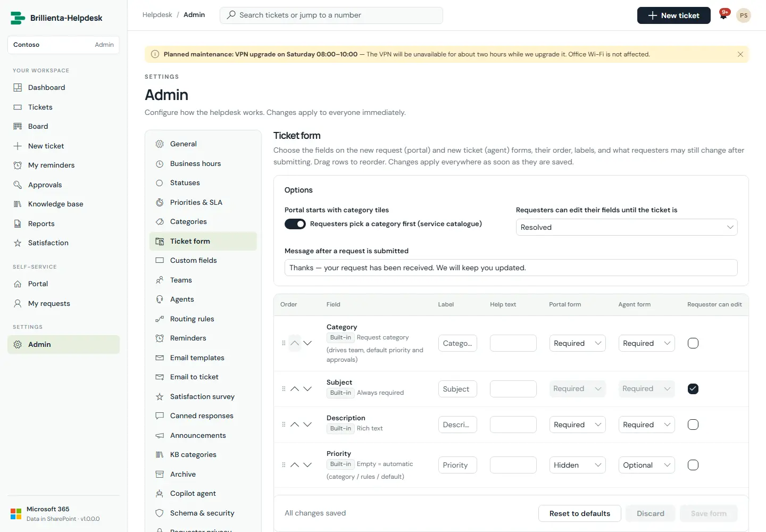Move the Subject field down
The image size is (766, 532).
click(x=307, y=389)
